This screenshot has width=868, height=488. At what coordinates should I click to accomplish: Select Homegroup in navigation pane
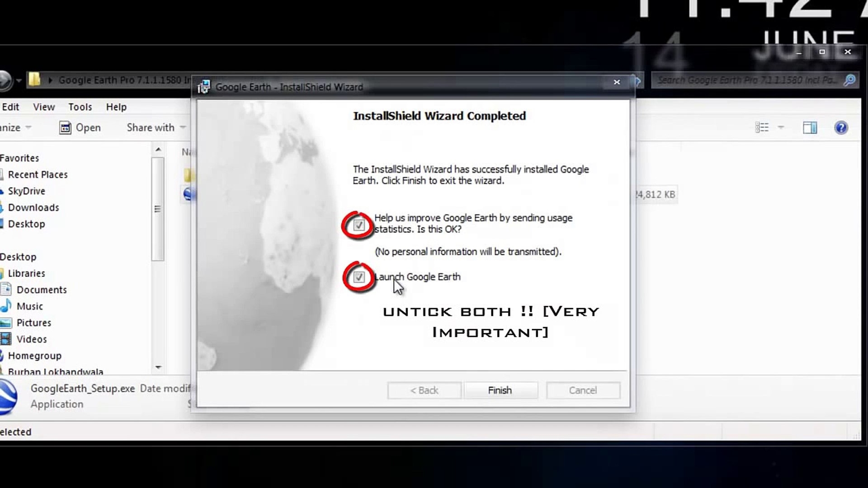(x=34, y=356)
